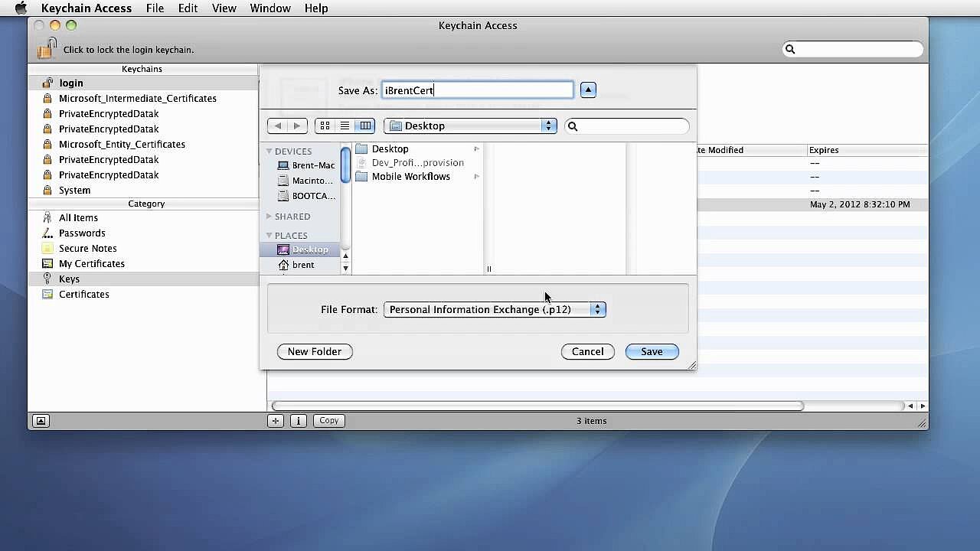Open the Apple menu

pyautogui.click(x=21, y=8)
